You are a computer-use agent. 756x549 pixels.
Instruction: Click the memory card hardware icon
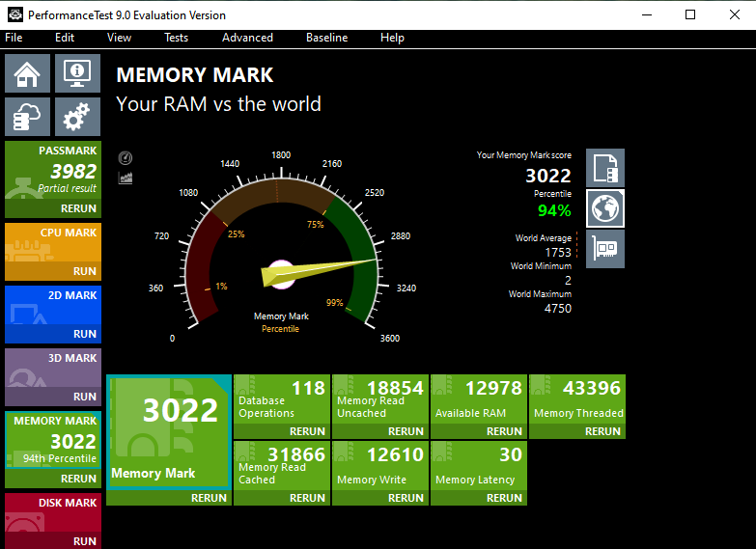click(x=605, y=249)
